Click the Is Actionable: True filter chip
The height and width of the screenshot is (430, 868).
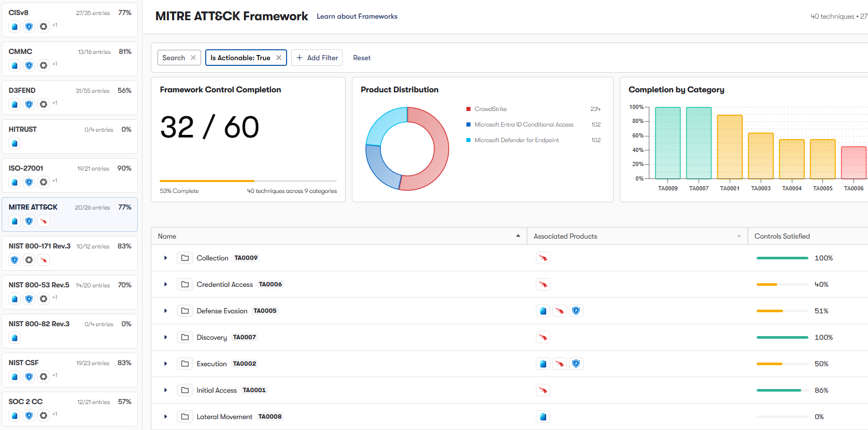[246, 58]
